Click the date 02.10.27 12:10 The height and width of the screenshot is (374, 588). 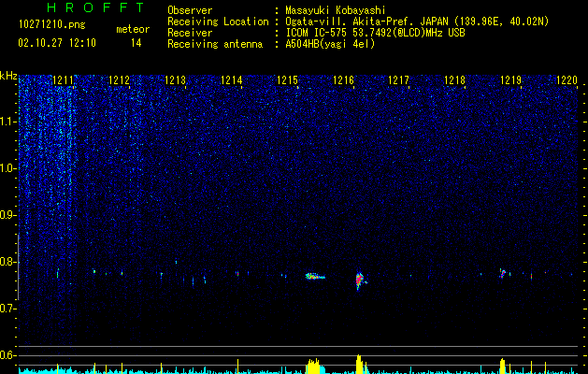point(57,43)
